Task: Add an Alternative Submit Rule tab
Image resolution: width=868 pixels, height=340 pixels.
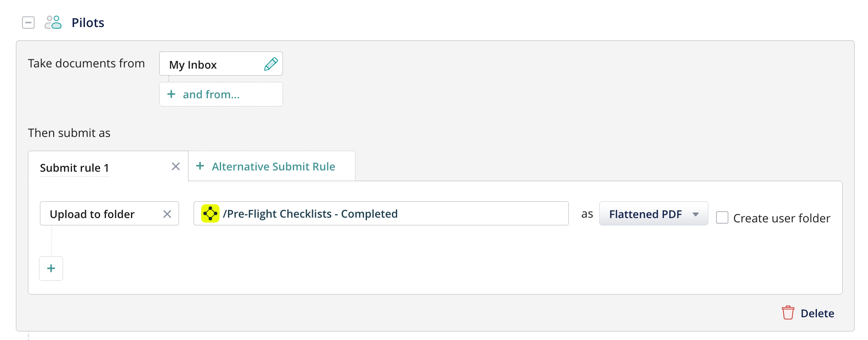Action: pos(273,167)
